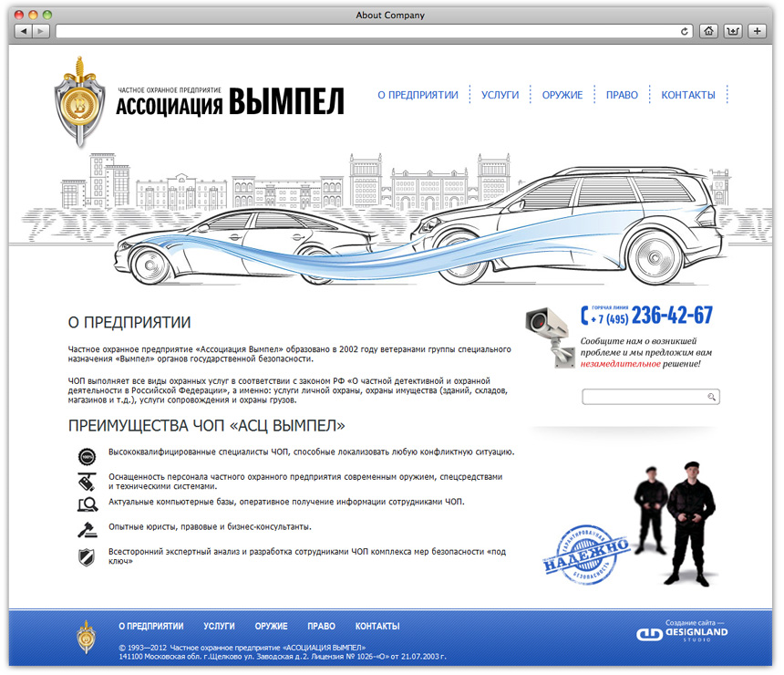
Task: Click the gold shield logo in header
Action: (x=79, y=102)
